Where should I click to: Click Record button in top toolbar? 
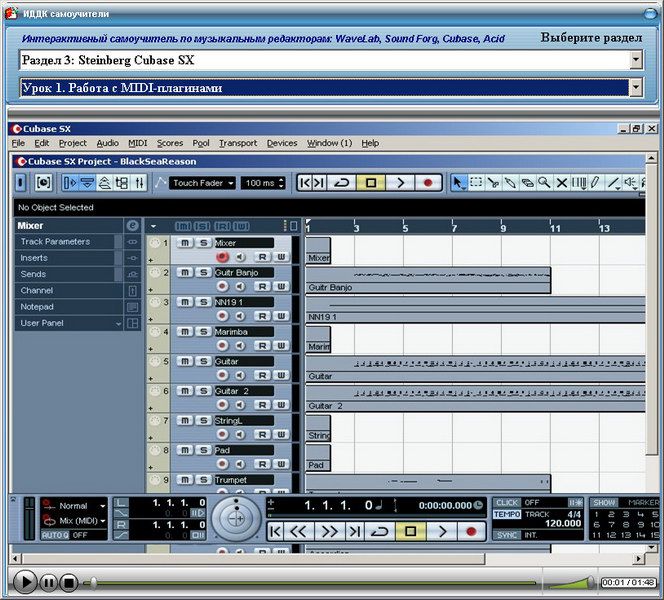[x=429, y=183]
